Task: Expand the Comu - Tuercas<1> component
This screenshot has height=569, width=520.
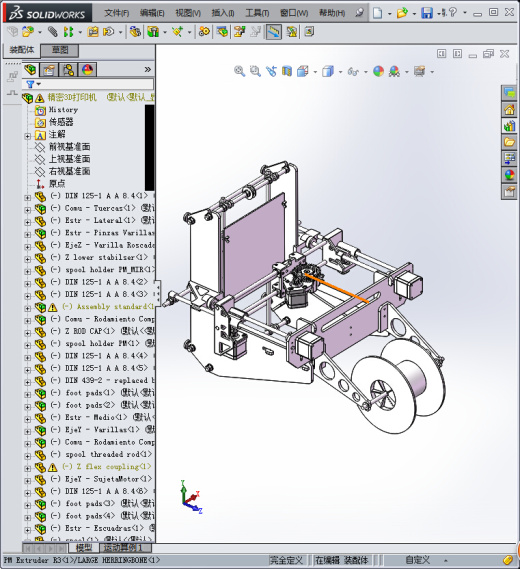Action: [x=28, y=210]
